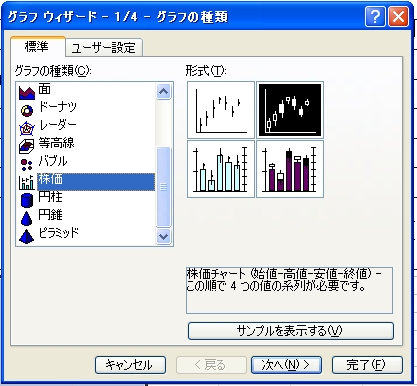Select 円錐 in the chart type list
This screenshot has height=386, width=417.
(x=50, y=215)
